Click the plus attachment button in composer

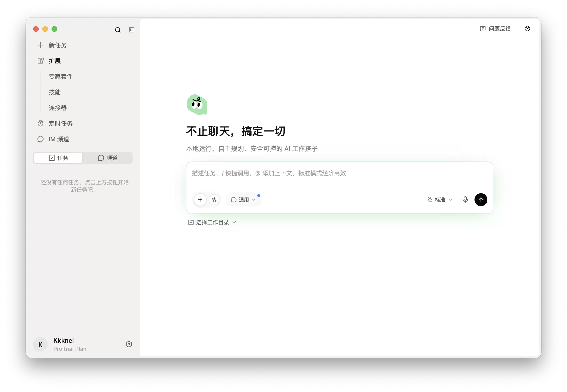(x=200, y=200)
